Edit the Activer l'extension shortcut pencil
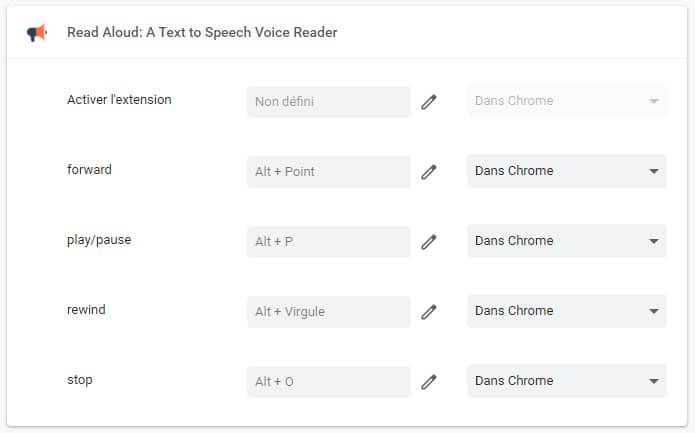This screenshot has width=695, height=433. (429, 102)
